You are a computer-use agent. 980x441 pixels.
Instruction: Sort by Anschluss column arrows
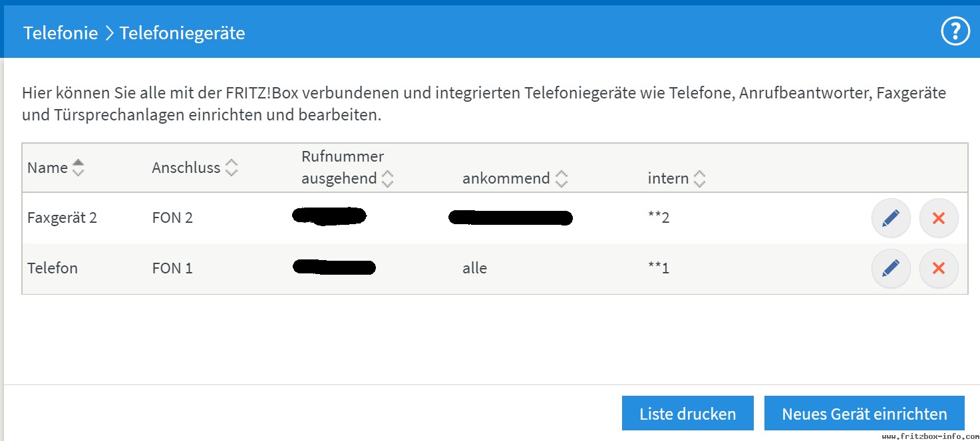[232, 168]
